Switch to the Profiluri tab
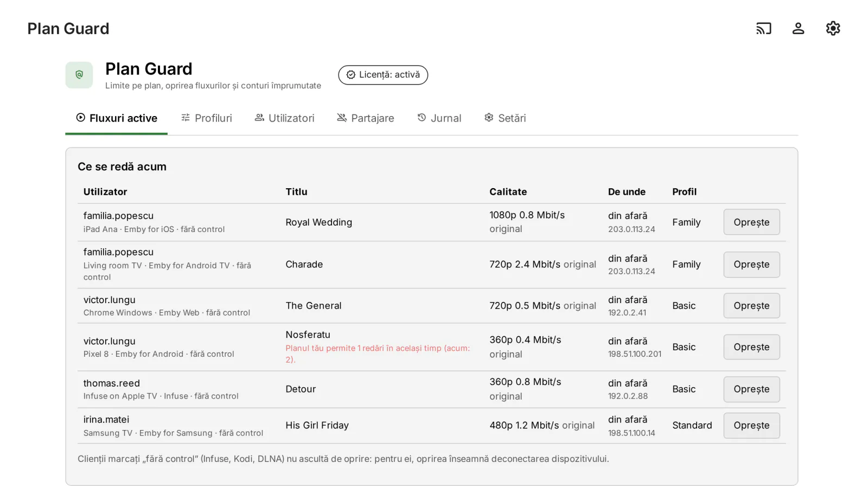868x488 pixels. (206, 118)
